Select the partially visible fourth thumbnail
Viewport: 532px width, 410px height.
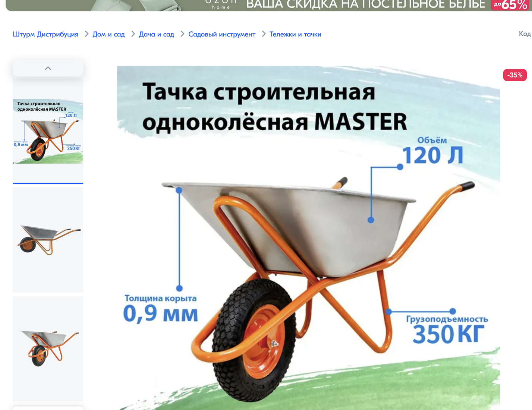coord(48,408)
